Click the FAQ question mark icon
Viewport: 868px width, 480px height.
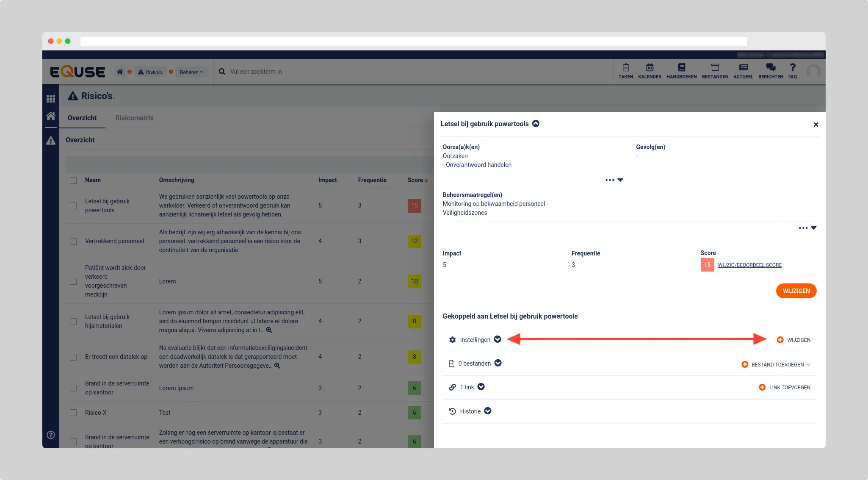click(x=793, y=68)
